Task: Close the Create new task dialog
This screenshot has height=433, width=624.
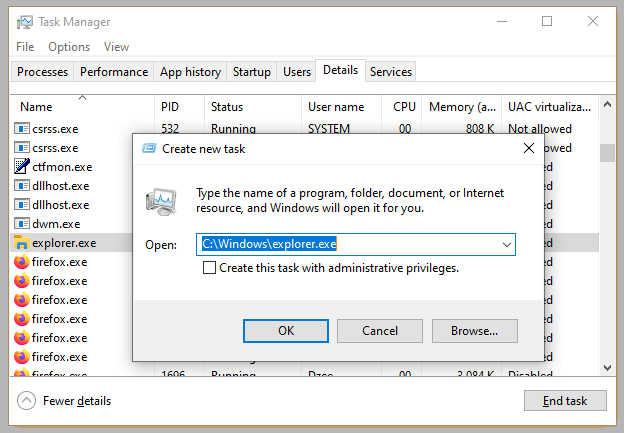Action: [528, 148]
